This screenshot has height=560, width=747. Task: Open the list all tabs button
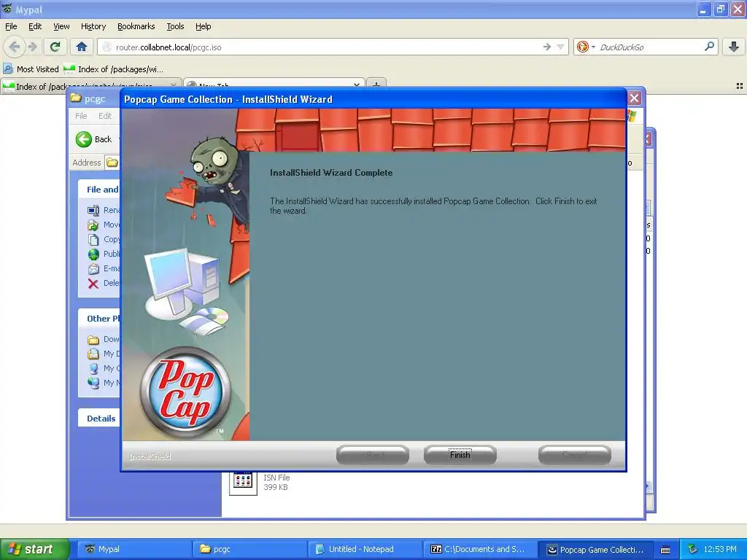(x=740, y=86)
